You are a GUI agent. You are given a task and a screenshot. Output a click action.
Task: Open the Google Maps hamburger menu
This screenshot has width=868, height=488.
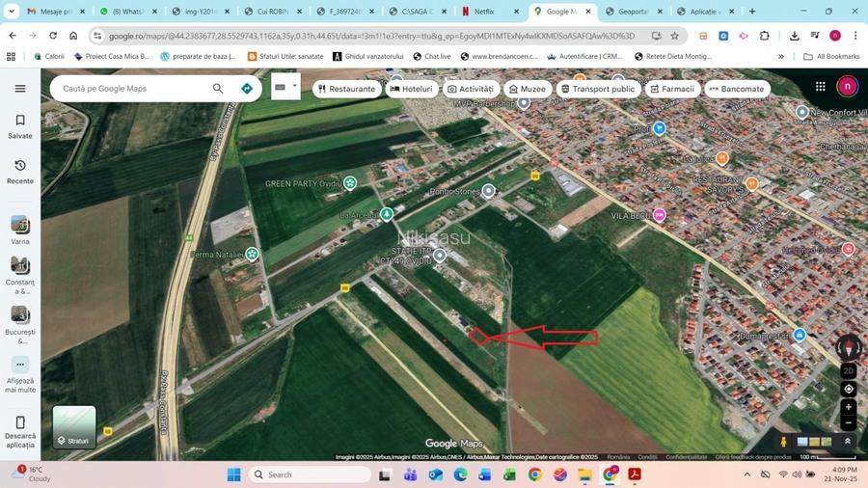coord(20,89)
